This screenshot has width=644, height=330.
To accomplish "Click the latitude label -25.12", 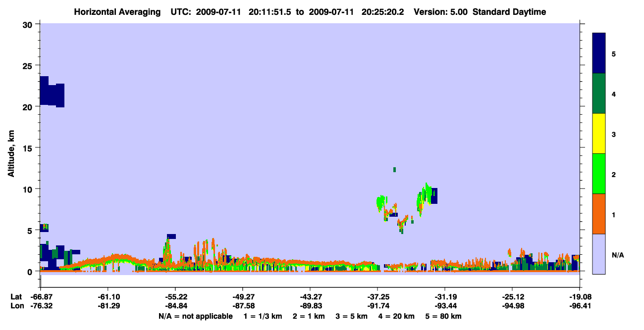I will (512, 297).
